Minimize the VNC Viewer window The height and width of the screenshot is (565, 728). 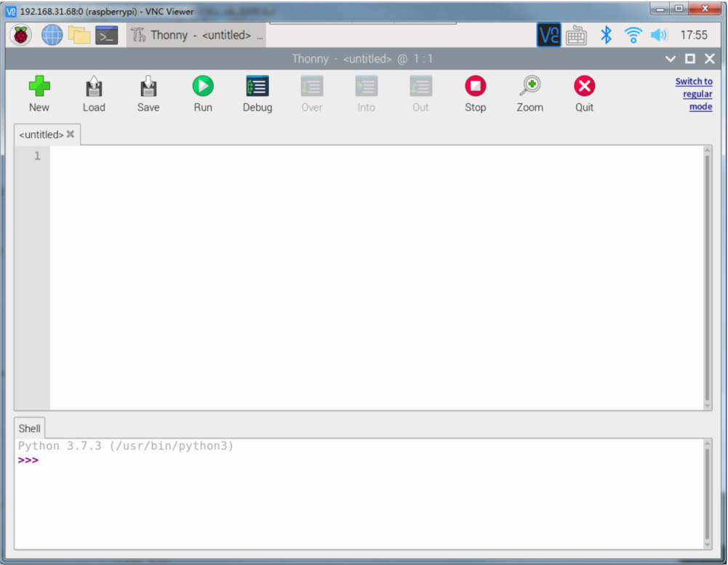pos(660,9)
